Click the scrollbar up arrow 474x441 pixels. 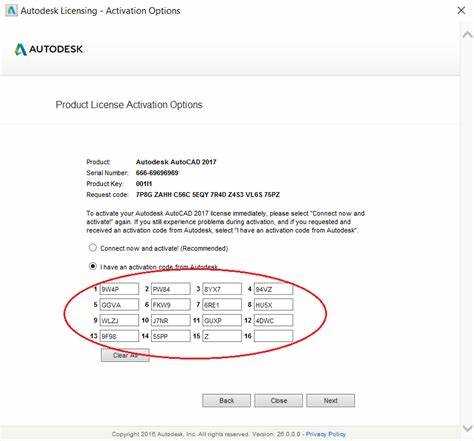tap(467, 34)
